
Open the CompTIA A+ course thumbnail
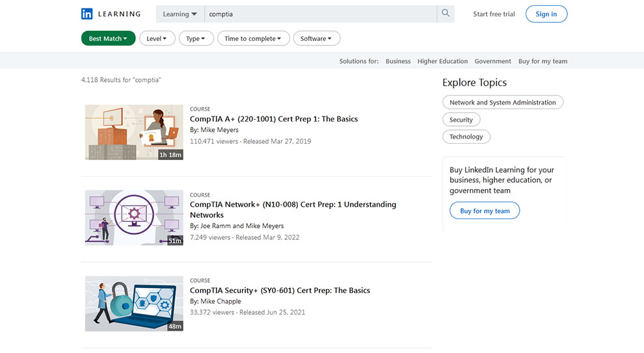[134, 132]
